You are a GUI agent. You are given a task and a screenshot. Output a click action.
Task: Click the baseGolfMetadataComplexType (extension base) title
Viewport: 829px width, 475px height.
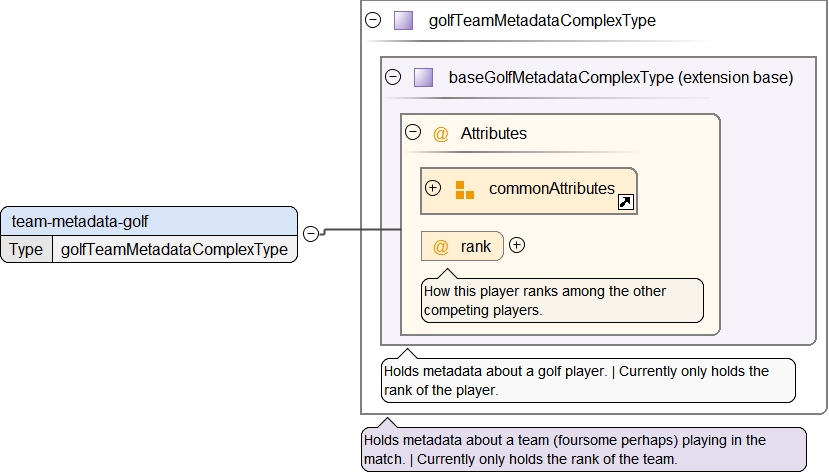[620, 78]
